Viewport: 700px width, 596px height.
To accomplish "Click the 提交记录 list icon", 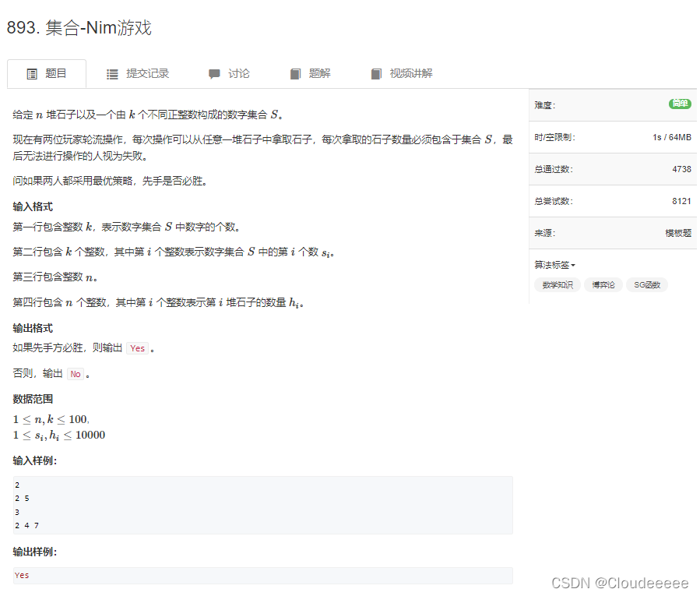I will (x=113, y=74).
